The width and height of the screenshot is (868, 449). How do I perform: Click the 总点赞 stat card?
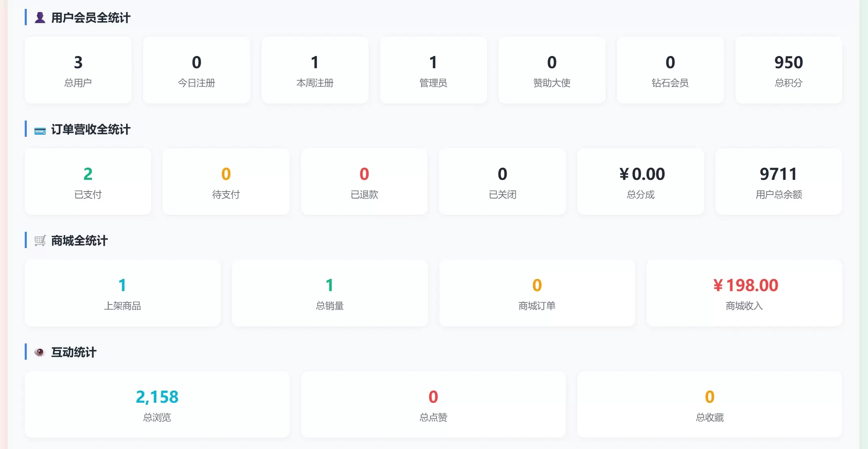[x=433, y=404]
